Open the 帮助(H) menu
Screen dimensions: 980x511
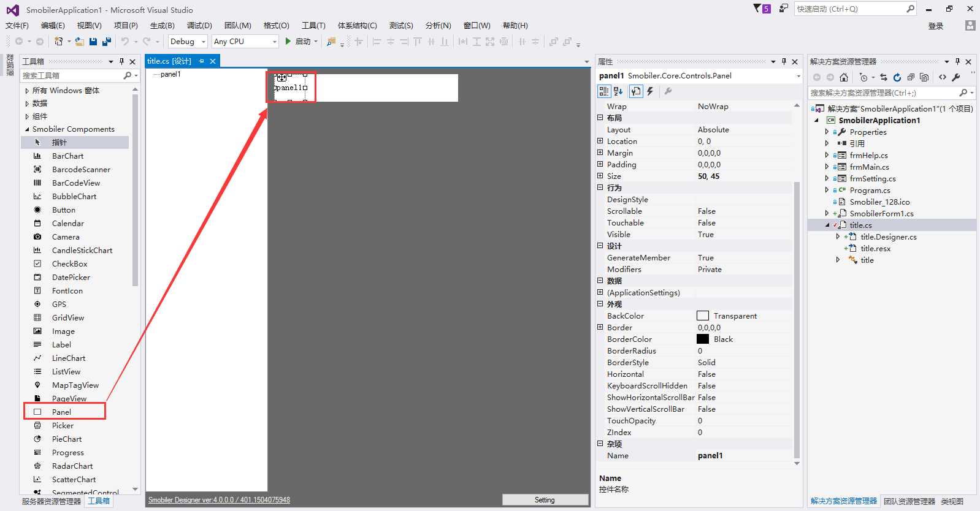515,26
